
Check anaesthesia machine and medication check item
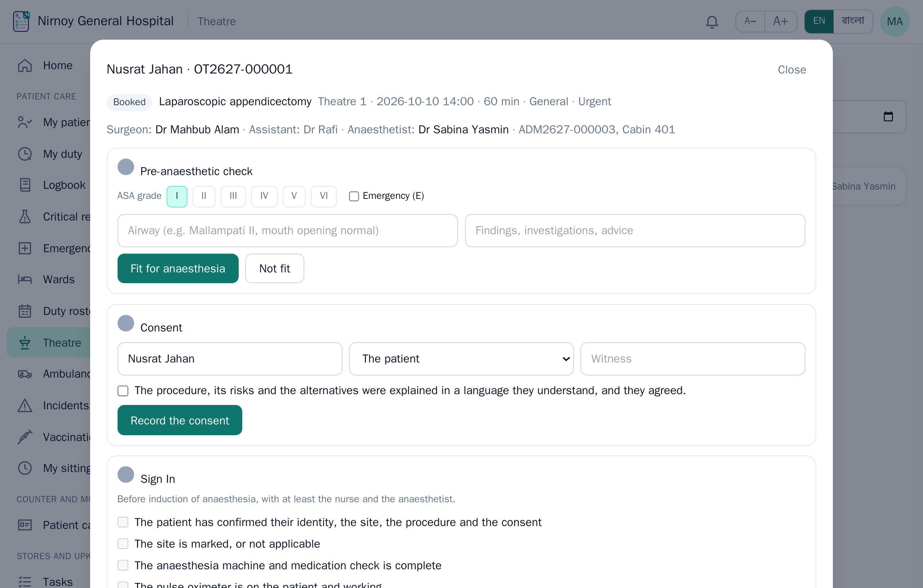(123, 565)
